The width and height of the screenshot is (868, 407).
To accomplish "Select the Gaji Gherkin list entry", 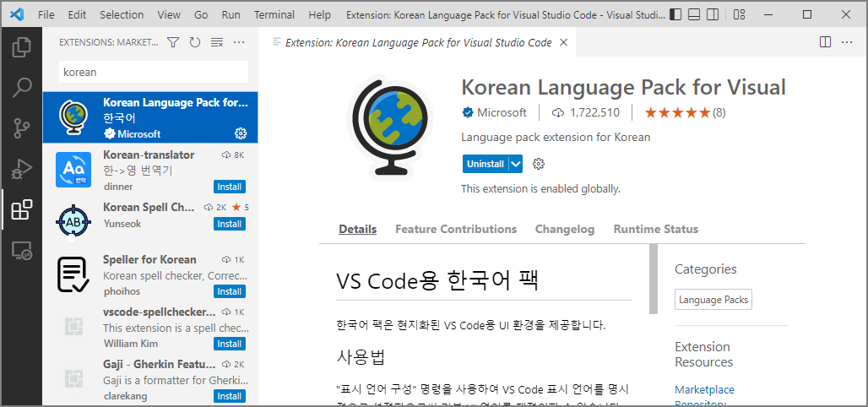I will click(x=150, y=380).
